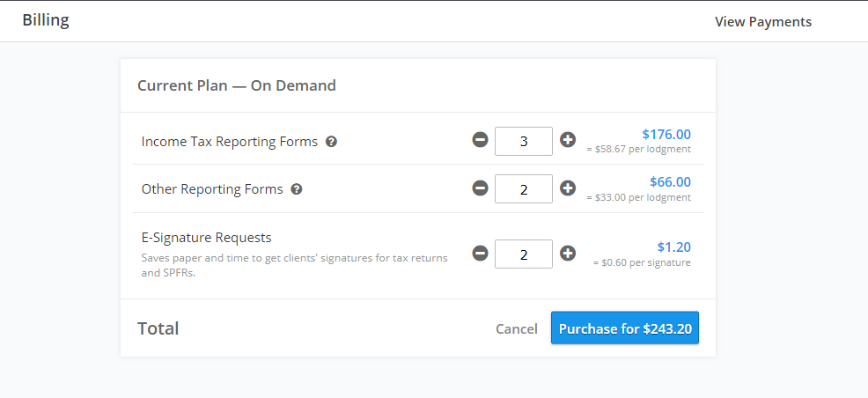Click the Other Reporting Forms label
Screen dimensions: 868x398
click(212, 189)
